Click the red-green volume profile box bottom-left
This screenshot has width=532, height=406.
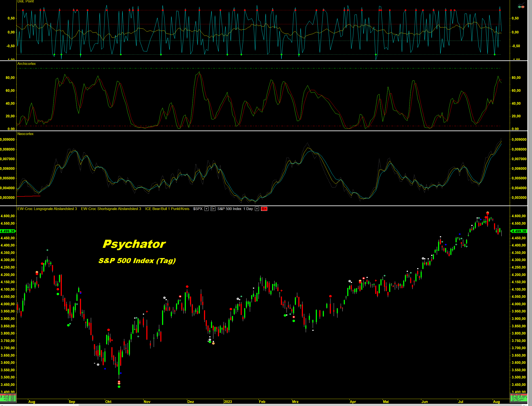pyautogui.click(x=8, y=398)
